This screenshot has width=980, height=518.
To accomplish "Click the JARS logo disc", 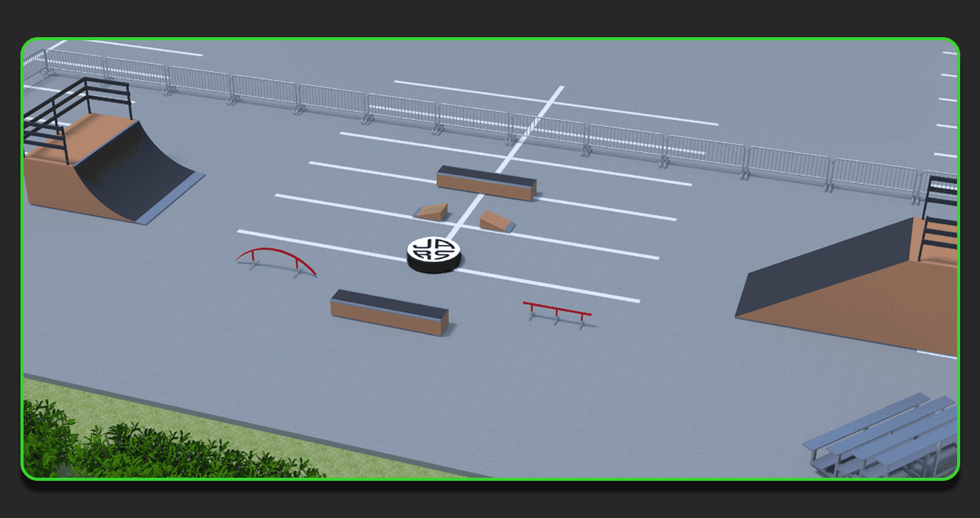I will click(x=434, y=253).
